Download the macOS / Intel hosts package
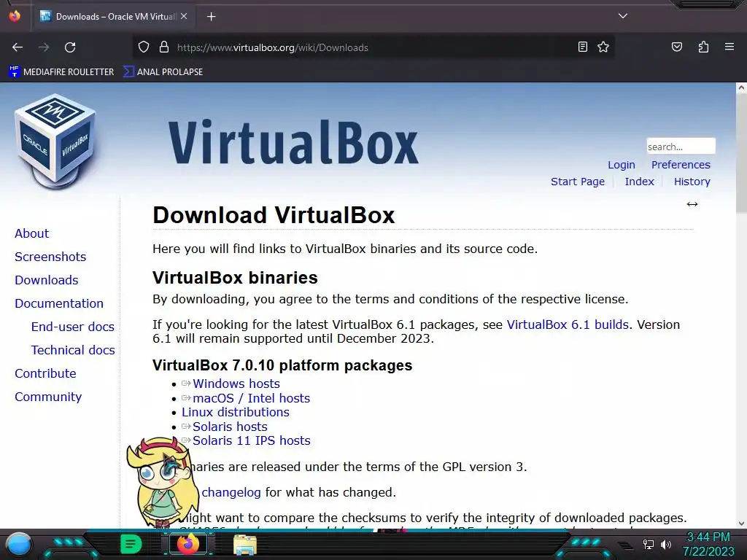This screenshot has width=747, height=560. (x=251, y=398)
